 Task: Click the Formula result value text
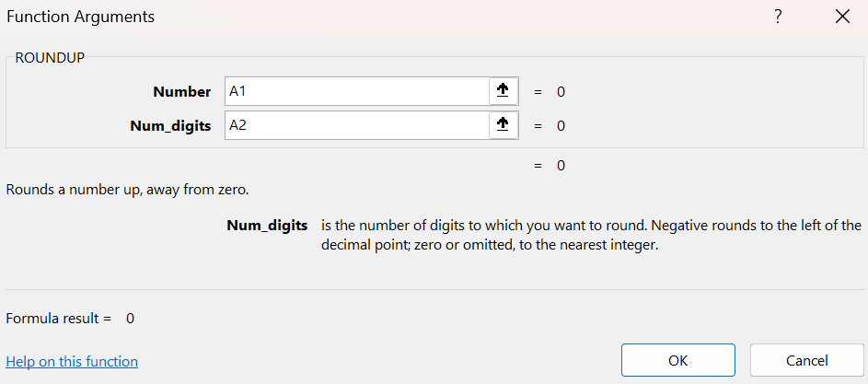[130, 319]
